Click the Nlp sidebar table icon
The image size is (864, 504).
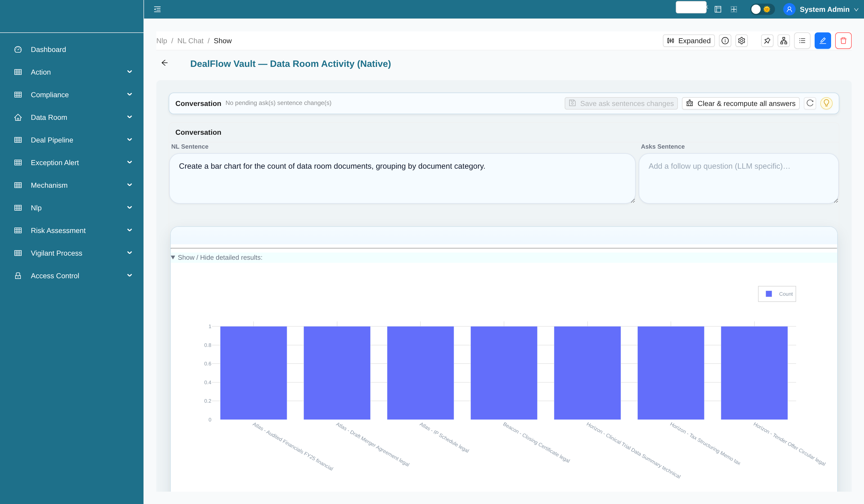18,208
